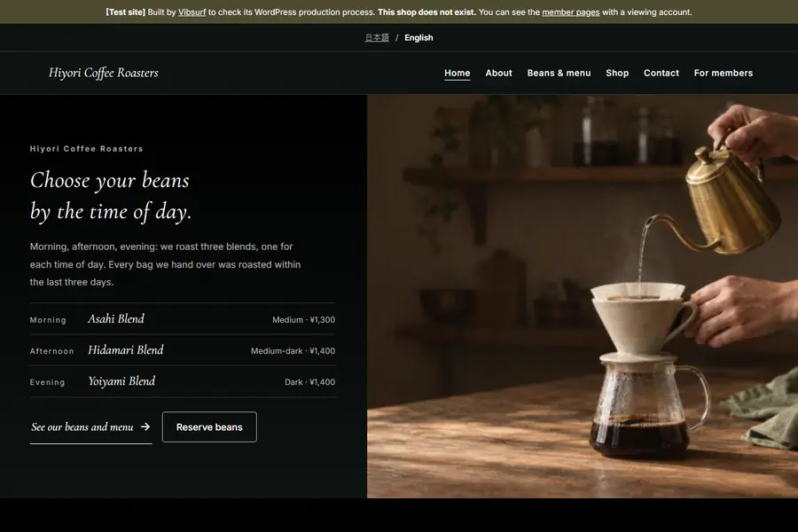
Task: Open the About page from the navigation
Action: pyautogui.click(x=498, y=73)
